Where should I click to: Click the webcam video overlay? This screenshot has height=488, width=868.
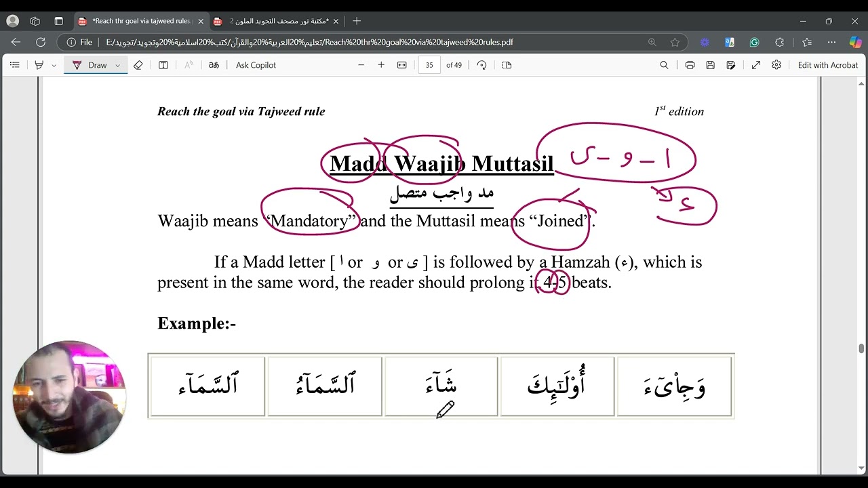pos(69,397)
